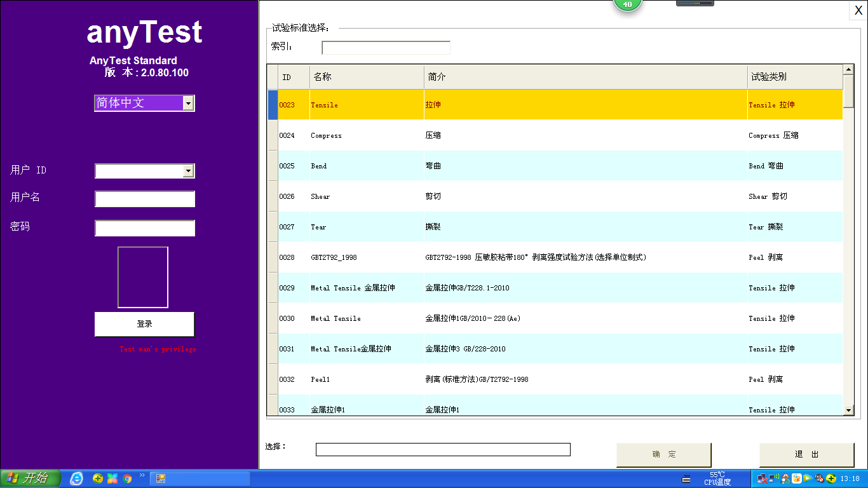
Task: Click the 登录 login button
Action: click(144, 324)
